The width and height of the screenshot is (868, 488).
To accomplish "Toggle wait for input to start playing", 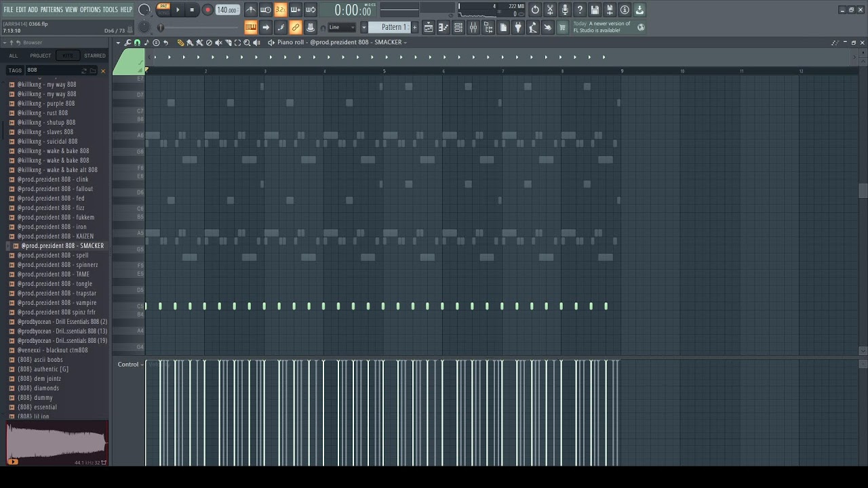I will pyautogui.click(x=266, y=9).
